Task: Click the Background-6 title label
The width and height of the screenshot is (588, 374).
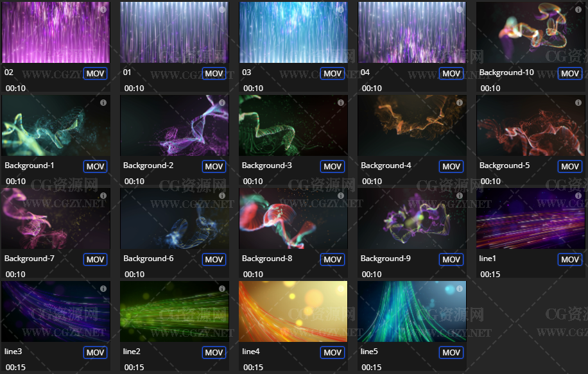Action: tap(148, 259)
